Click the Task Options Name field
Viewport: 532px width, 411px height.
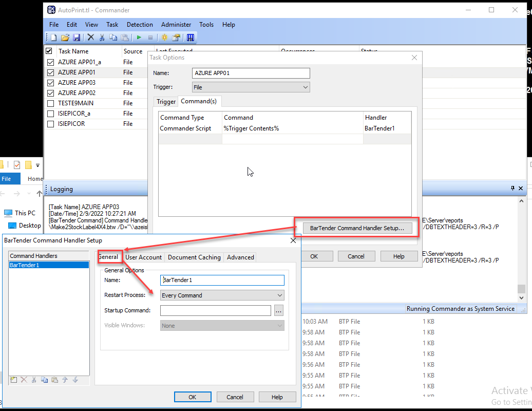(x=251, y=73)
